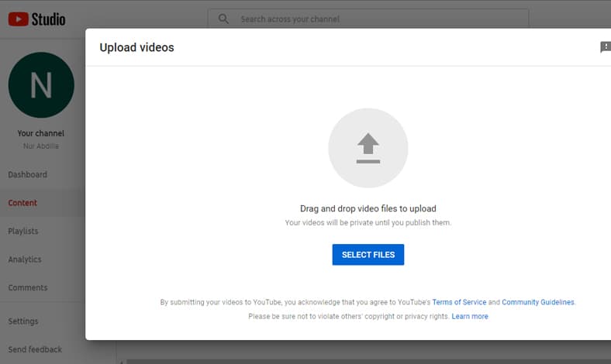Open the Terms of Service link
Screen dimensions: 611x364
(459, 302)
